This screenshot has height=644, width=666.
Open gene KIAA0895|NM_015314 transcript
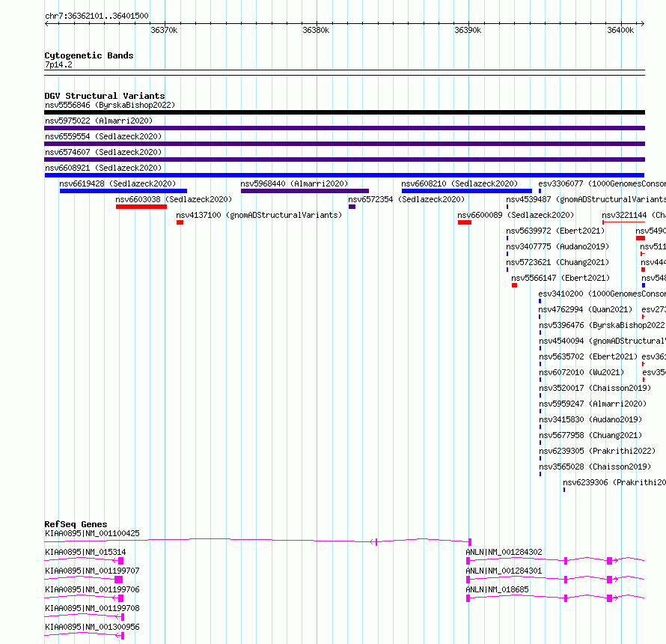pyautogui.click(x=85, y=552)
